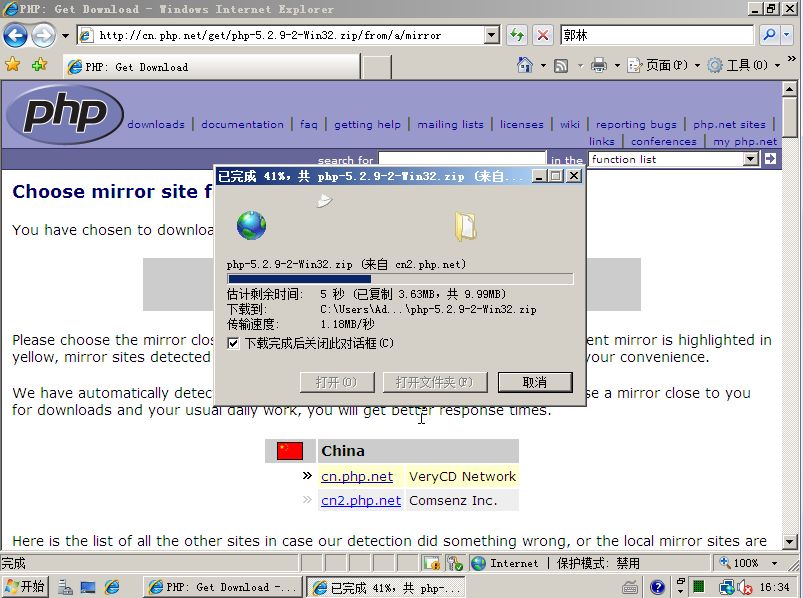Click Add to Favorites icon

39,65
